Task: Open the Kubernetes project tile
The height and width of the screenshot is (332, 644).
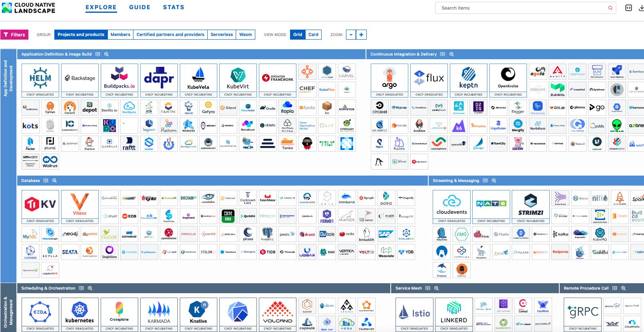Action: 80,314
